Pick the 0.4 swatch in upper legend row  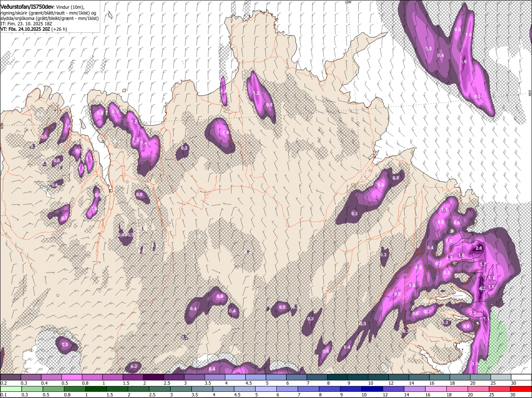[x=51, y=377]
